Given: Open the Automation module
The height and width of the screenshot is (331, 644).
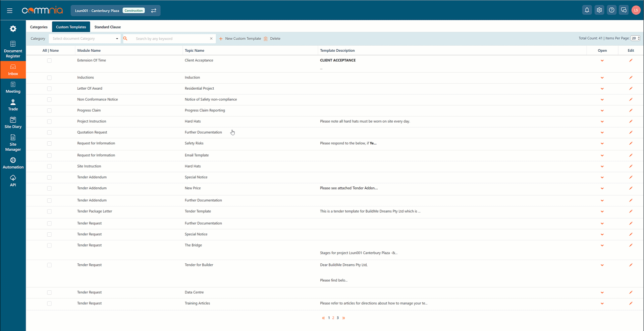Looking at the screenshot, I should pos(13,163).
